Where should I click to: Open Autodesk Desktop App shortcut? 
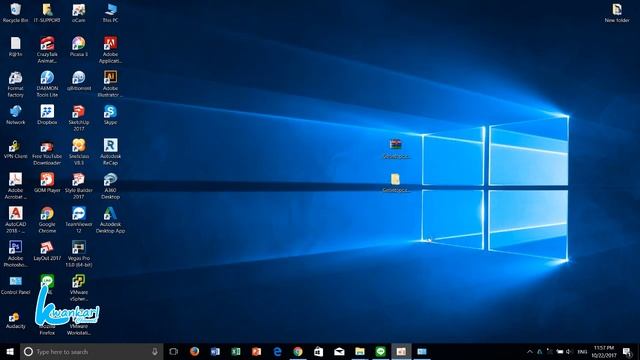coord(110,220)
